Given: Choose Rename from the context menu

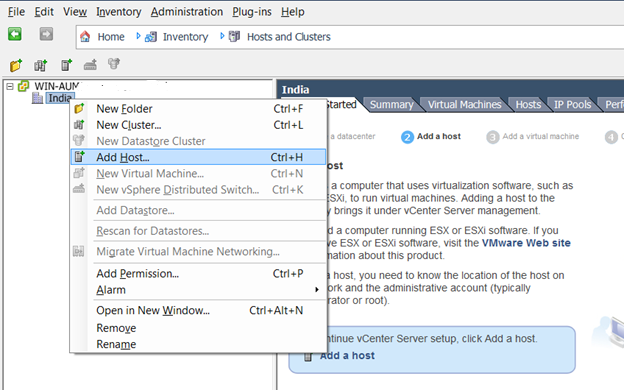Looking at the screenshot, I should click(198, 344).
